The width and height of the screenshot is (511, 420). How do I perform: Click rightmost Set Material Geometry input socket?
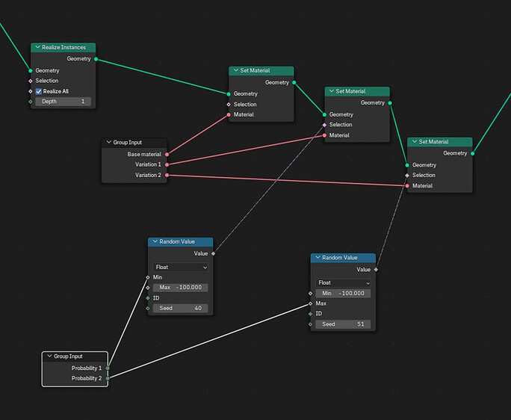coord(407,165)
